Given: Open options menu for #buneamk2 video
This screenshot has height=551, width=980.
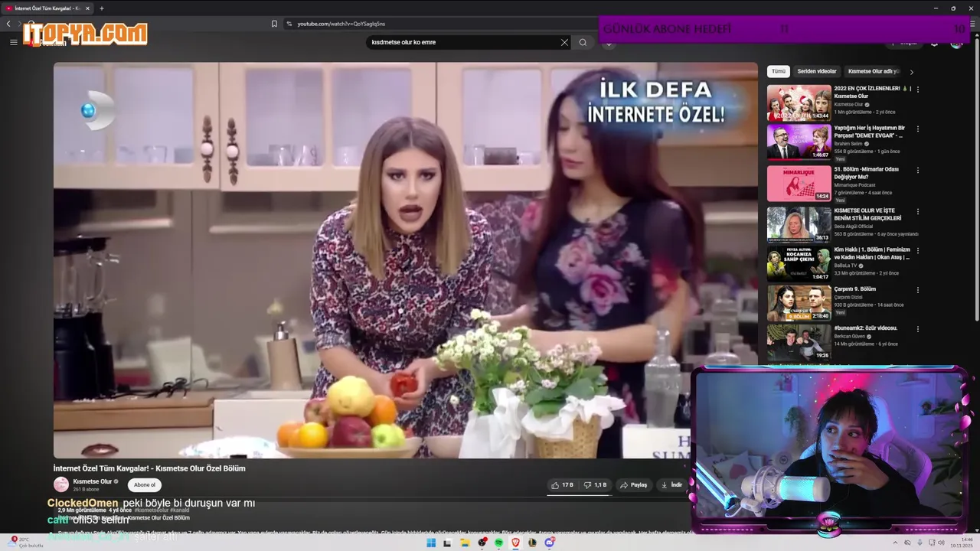Looking at the screenshot, I should coord(918,328).
